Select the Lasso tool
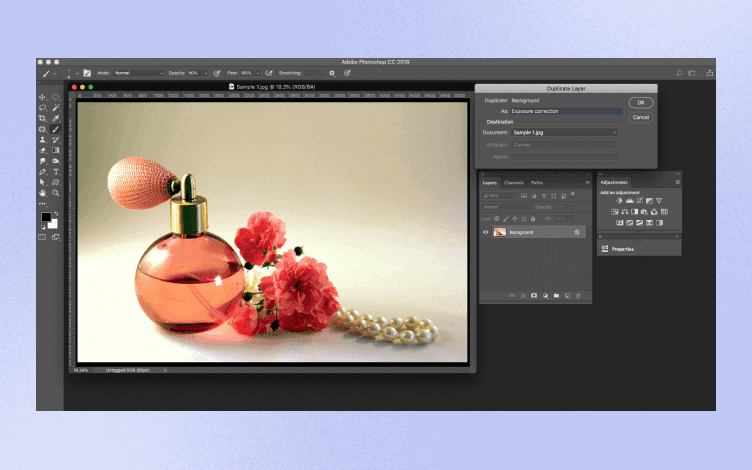This screenshot has width=752, height=470. [x=43, y=108]
